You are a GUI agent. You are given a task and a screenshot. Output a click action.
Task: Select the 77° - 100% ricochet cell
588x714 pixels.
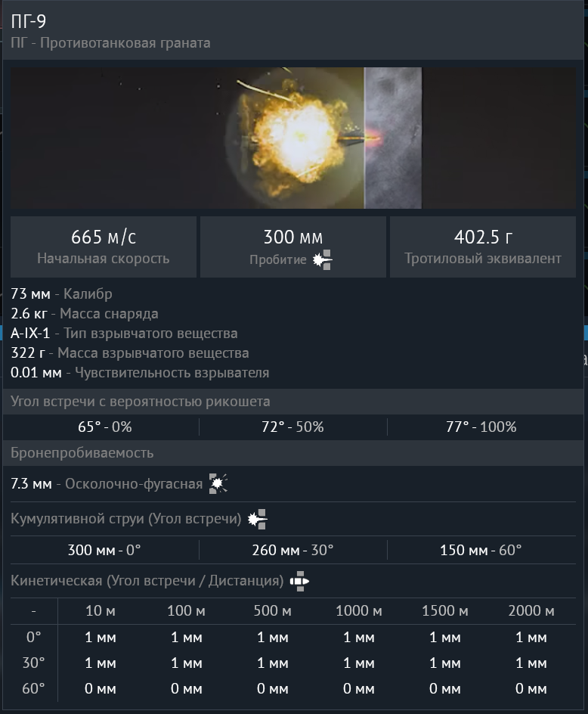[481, 427]
